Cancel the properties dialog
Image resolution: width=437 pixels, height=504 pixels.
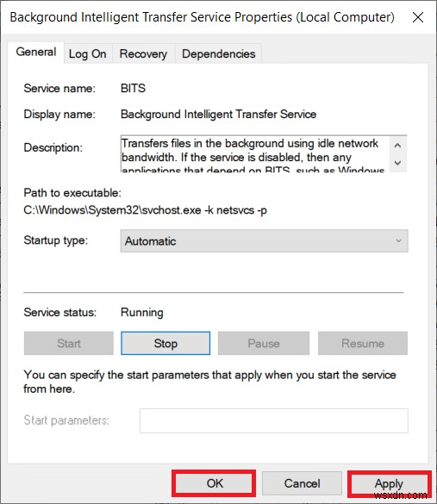302,483
